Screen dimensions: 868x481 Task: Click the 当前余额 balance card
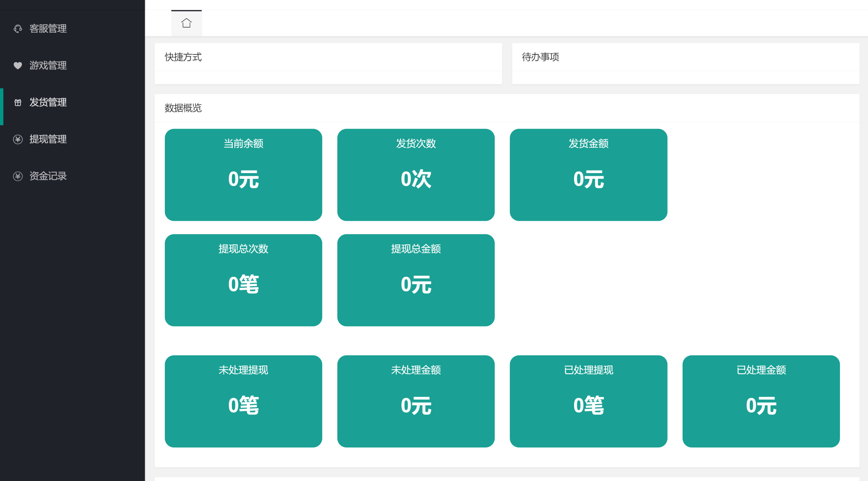click(x=243, y=173)
